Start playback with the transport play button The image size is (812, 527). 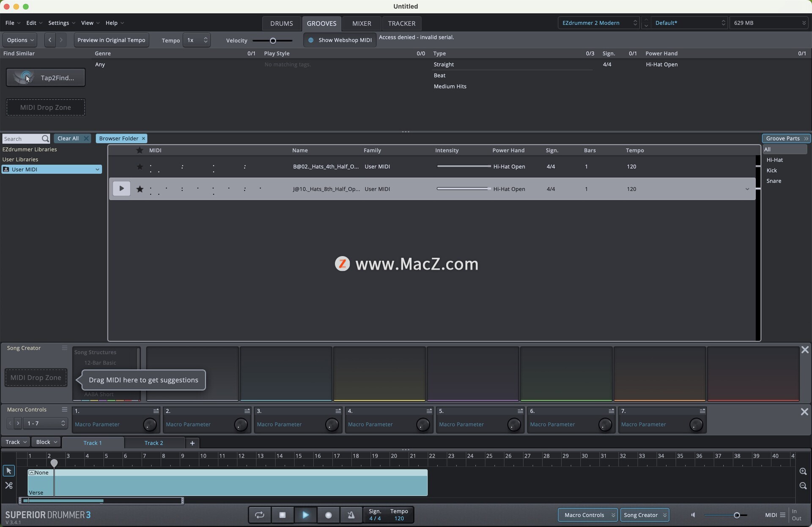point(305,515)
